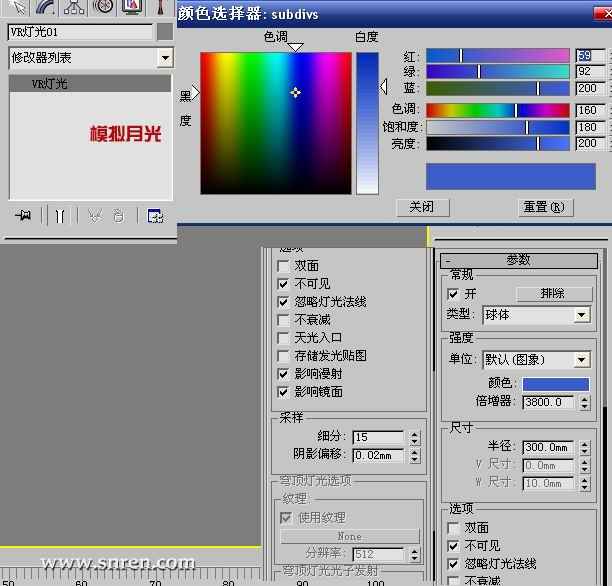
Task: Toggle the 影响镜面 checkbox
Action: [x=283, y=392]
